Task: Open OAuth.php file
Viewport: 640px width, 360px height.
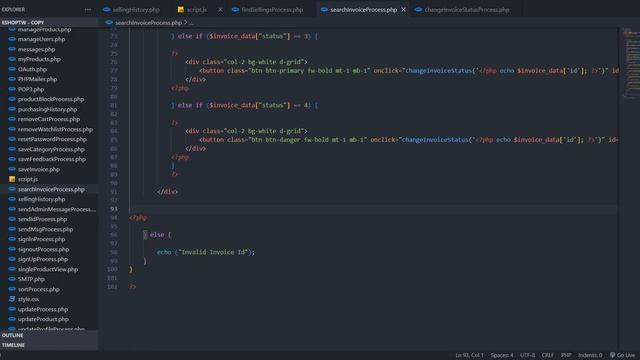Action: pyautogui.click(x=32, y=69)
